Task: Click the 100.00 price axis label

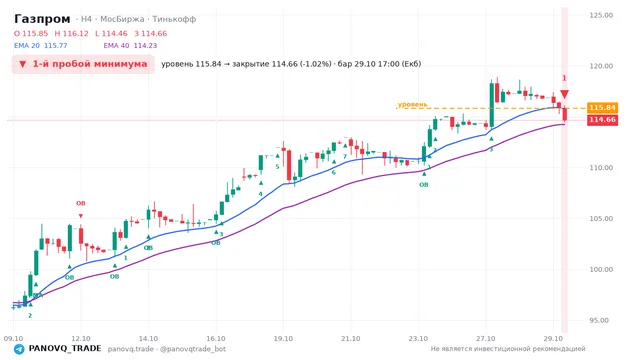Action: click(x=601, y=269)
